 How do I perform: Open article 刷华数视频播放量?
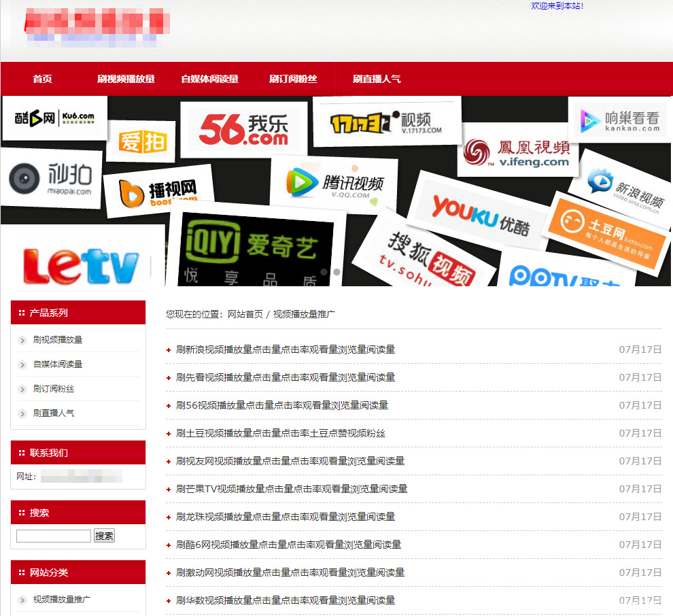(x=286, y=600)
